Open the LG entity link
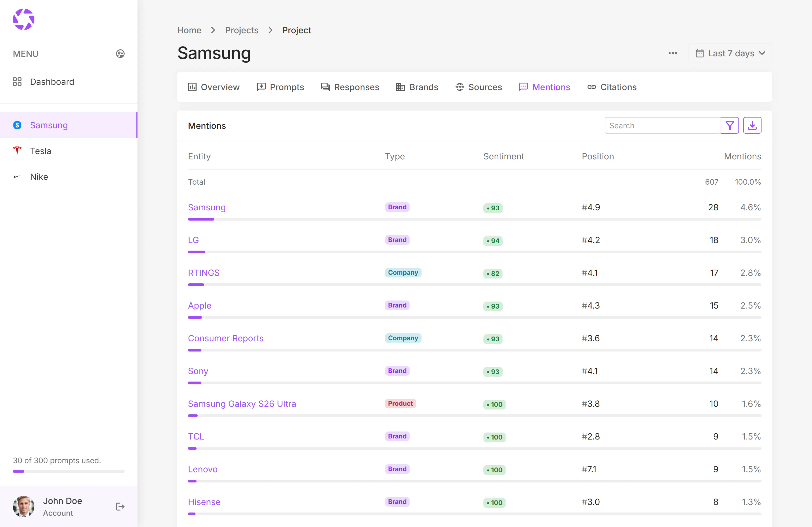The width and height of the screenshot is (812, 527). coord(193,240)
